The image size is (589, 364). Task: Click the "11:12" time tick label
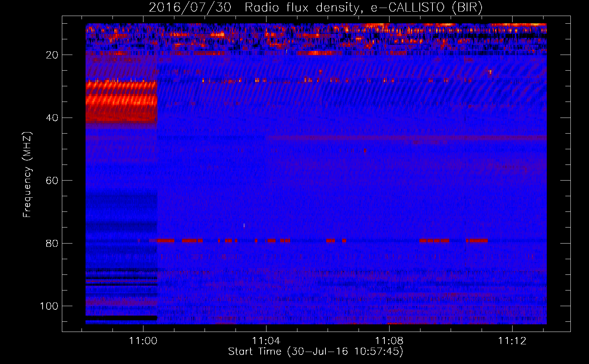[x=512, y=341]
